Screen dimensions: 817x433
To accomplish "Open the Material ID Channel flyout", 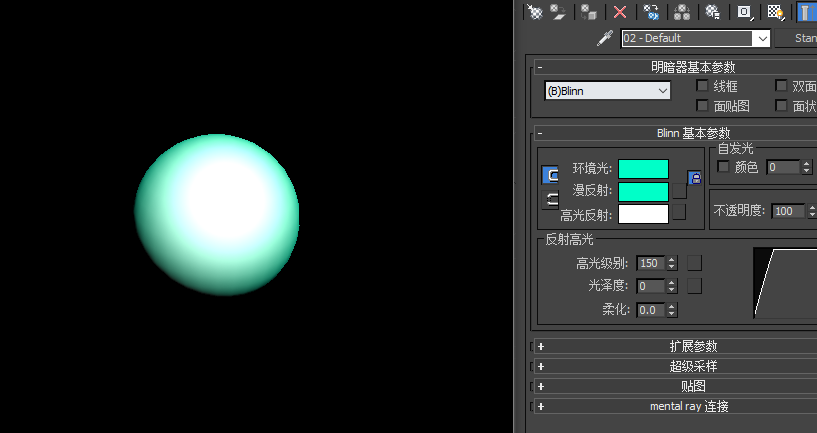I will (745, 11).
